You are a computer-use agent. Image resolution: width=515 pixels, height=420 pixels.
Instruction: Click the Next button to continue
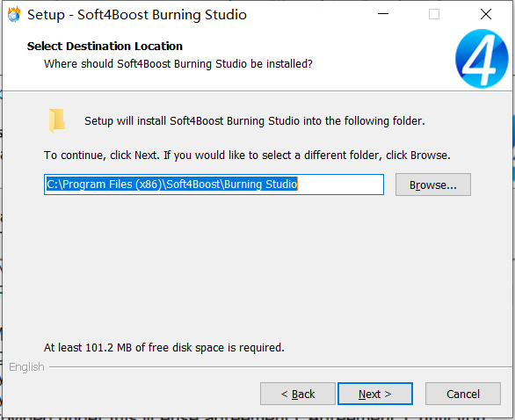click(375, 394)
